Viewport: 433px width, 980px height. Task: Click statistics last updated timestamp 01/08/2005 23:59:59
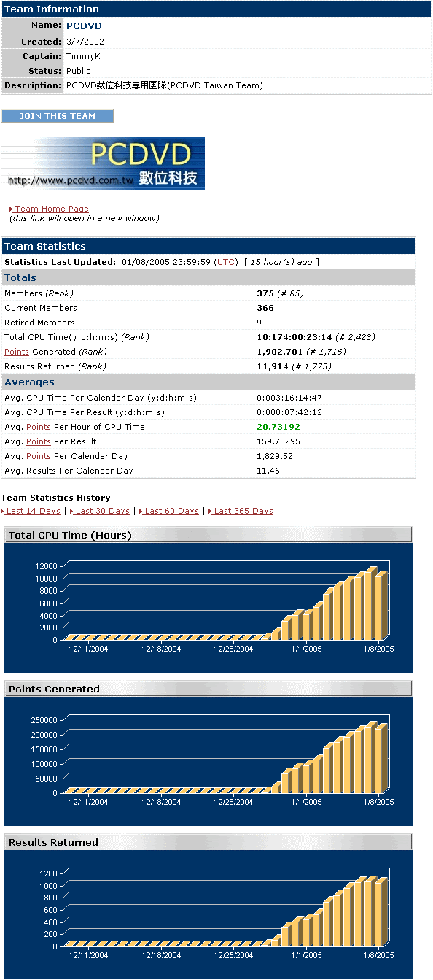point(166,262)
